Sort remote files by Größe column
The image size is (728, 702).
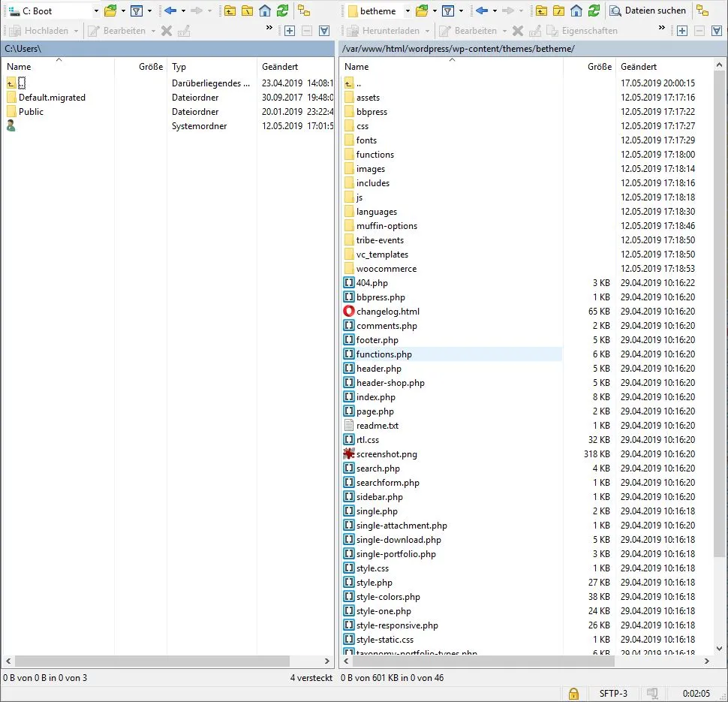(x=589, y=66)
